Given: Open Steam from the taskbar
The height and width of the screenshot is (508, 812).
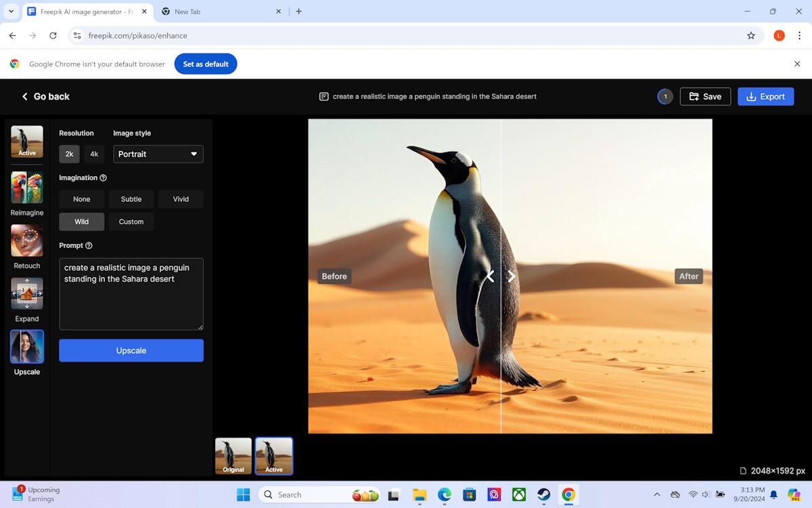Looking at the screenshot, I should click(x=543, y=494).
